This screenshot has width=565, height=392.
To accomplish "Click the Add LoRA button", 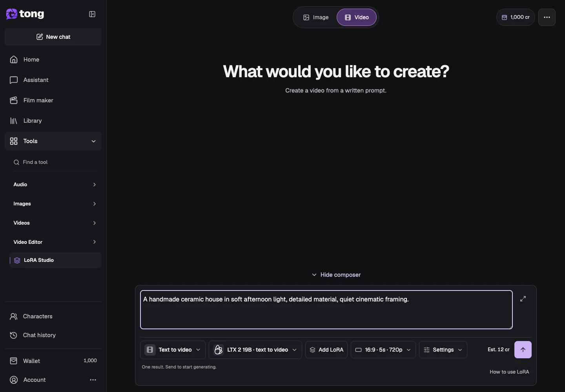I will pos(326,350).
